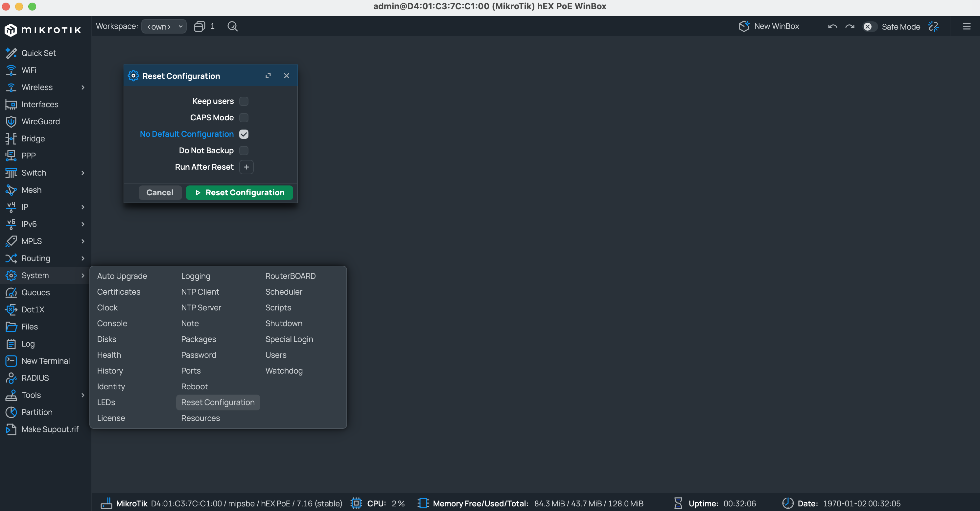Click the Date status value
The width and height of the screenshot is (980, 511).
(x=862, y=503)
